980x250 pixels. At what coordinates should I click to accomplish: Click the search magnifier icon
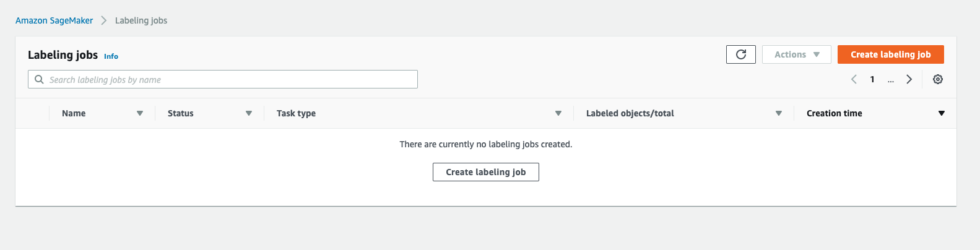pos(39,80)
